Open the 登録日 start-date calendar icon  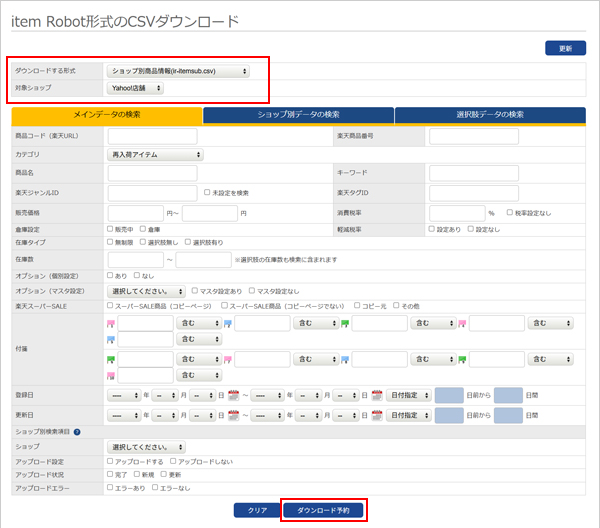pos(233,395)
